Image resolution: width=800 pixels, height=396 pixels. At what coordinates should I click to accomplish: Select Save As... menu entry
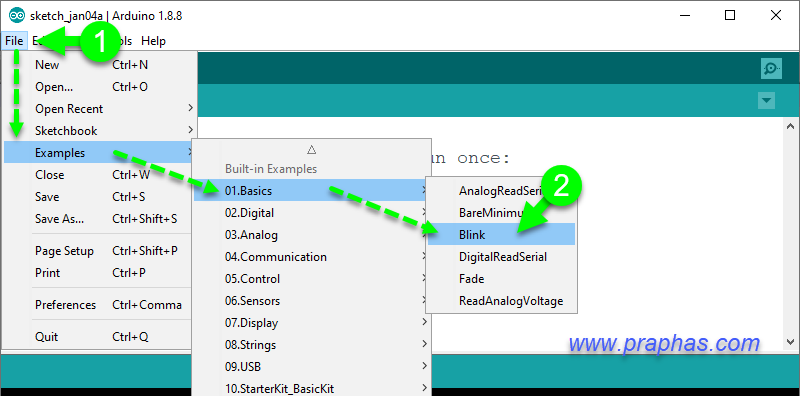click(99, 218)
